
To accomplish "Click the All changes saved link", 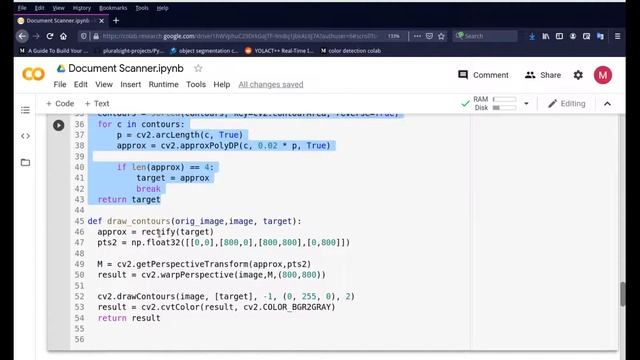I will tap(271, 84).
